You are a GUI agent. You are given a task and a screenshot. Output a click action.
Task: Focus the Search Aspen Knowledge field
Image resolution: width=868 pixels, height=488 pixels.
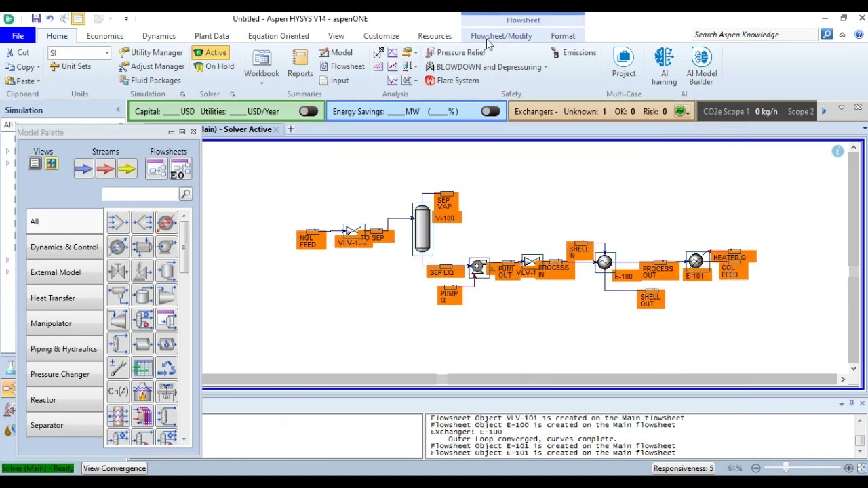tap(755, 35)
